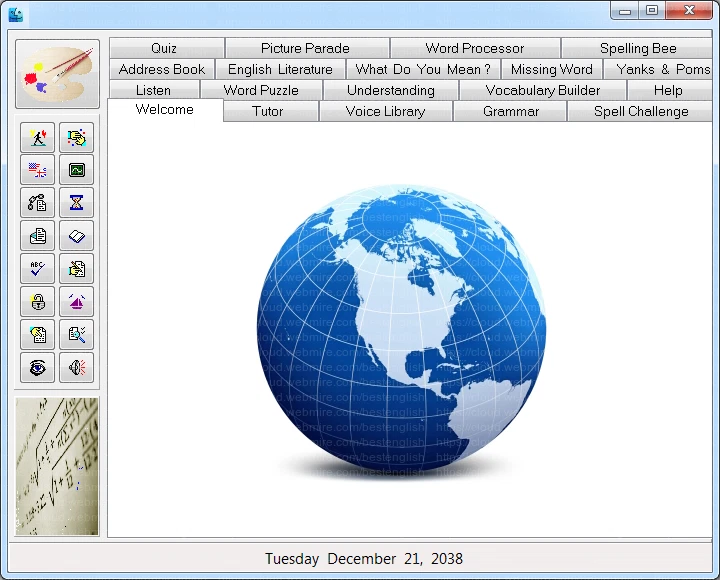Switch to the Listen tab
Image resolution: width=720 pixels, height=580 pixels.
pyautogui.click(x=154, y=90)
